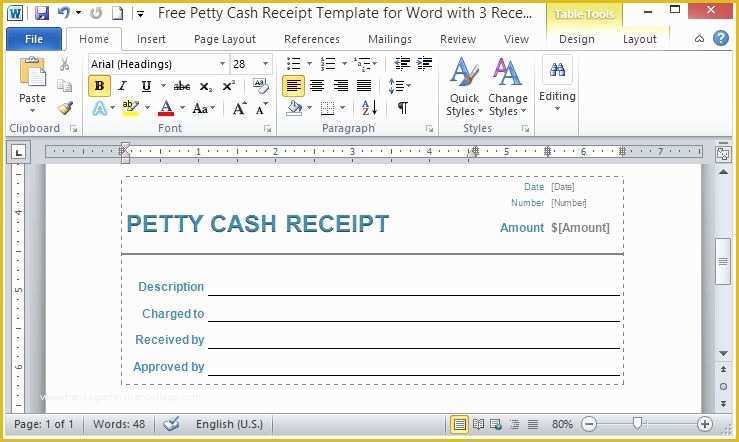Switch to References tab

312,39
